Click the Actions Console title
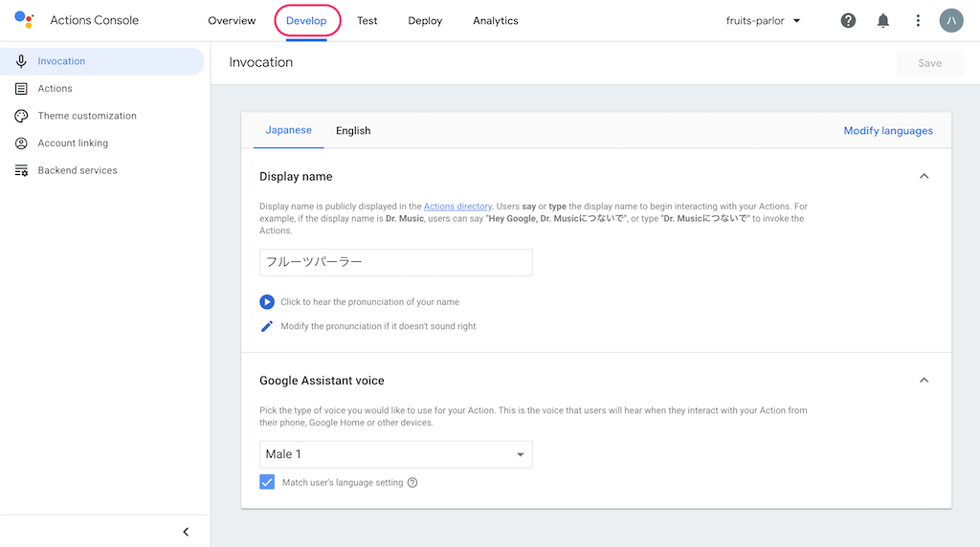 tap(95, 20)
